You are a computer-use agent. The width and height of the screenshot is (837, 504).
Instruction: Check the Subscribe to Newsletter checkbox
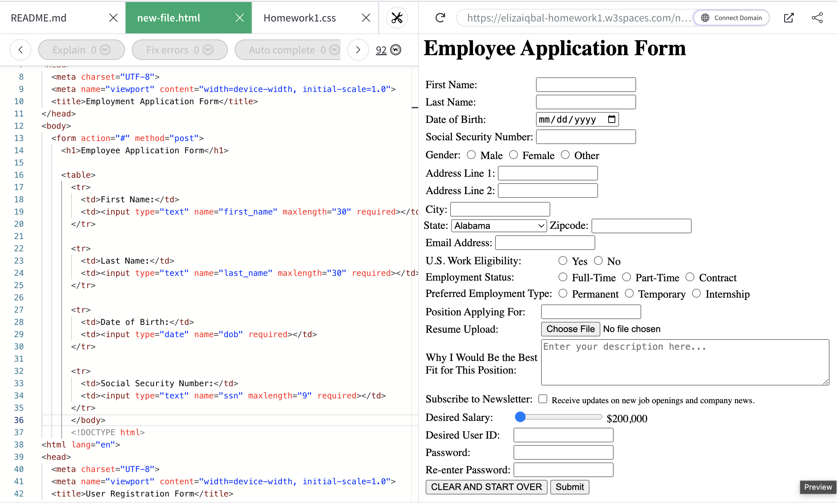[543, 399]
